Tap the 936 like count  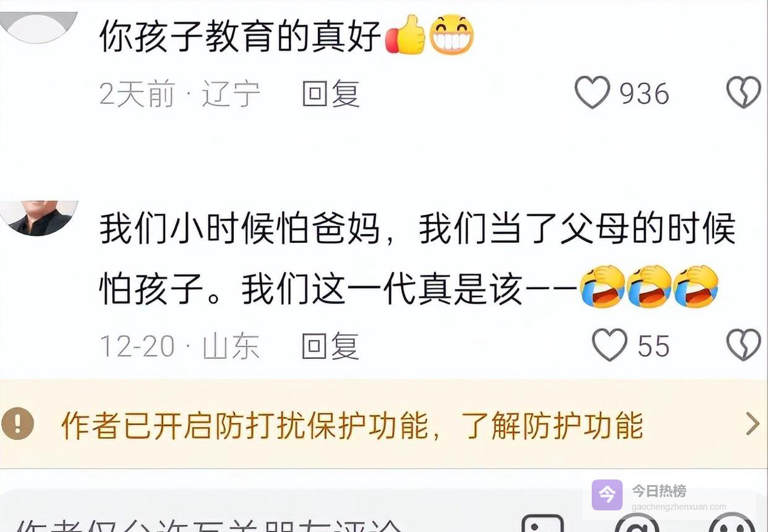pyautogui.click(x=644, y=94)
